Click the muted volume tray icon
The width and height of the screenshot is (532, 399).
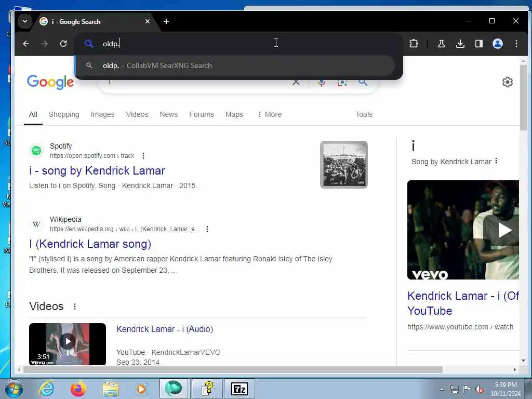pos(480,389)
